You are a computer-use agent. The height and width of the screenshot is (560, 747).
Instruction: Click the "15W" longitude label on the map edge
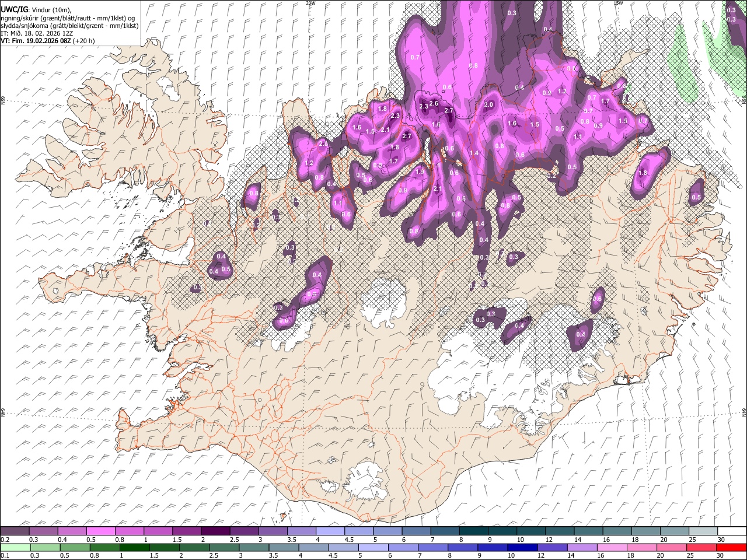click(x=617, y=3)
